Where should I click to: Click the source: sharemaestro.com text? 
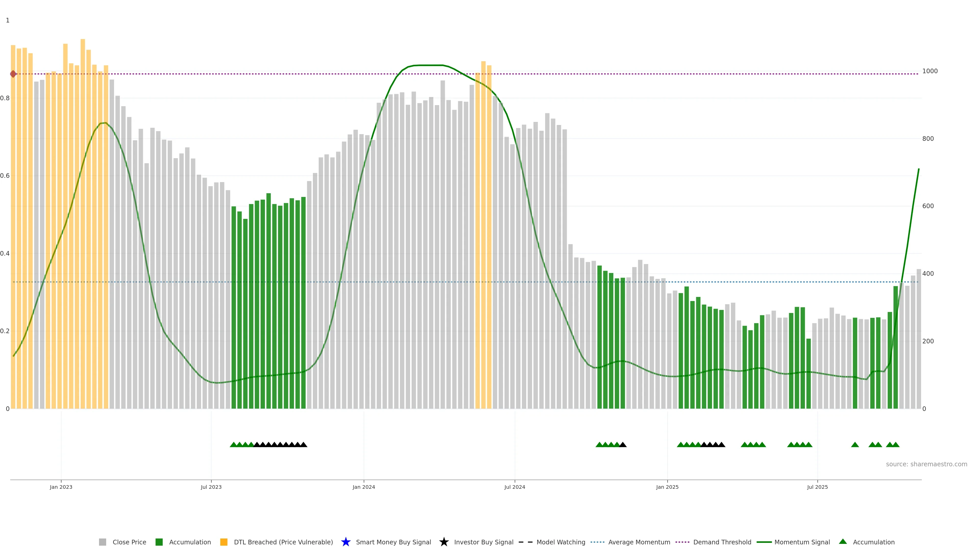pos(926,464)
